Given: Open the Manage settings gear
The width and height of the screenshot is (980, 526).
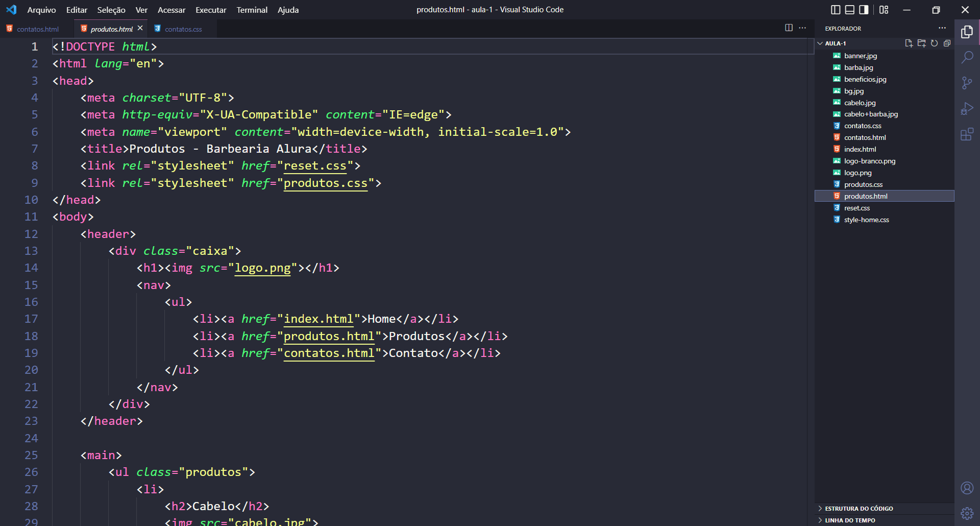Looking at the screenshot, I should pos(967,513).
